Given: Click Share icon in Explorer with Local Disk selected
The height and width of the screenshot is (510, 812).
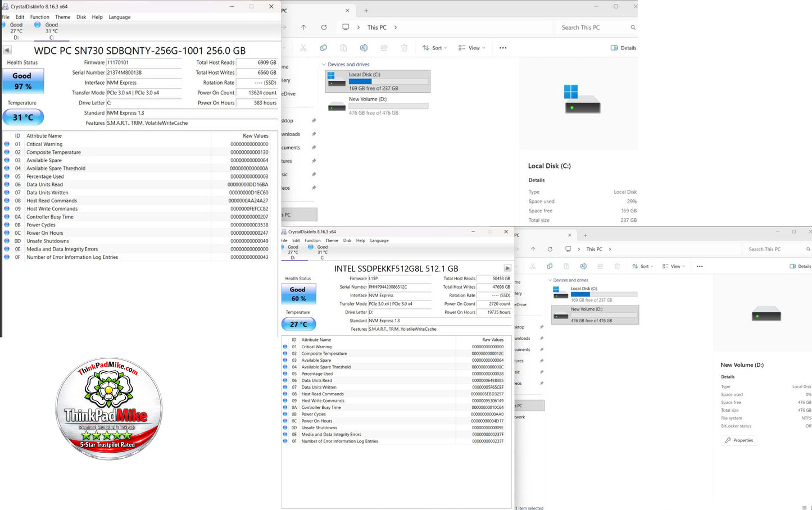Looking at the screenshot, I should click(x=384, y=48).
